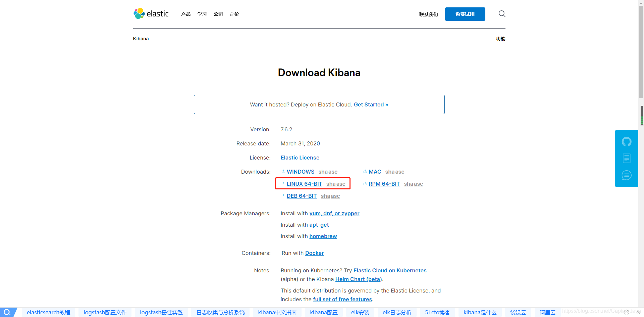Screen dimensions: 644x317
Task: Click Get Started link
Action: click(371, 104)
